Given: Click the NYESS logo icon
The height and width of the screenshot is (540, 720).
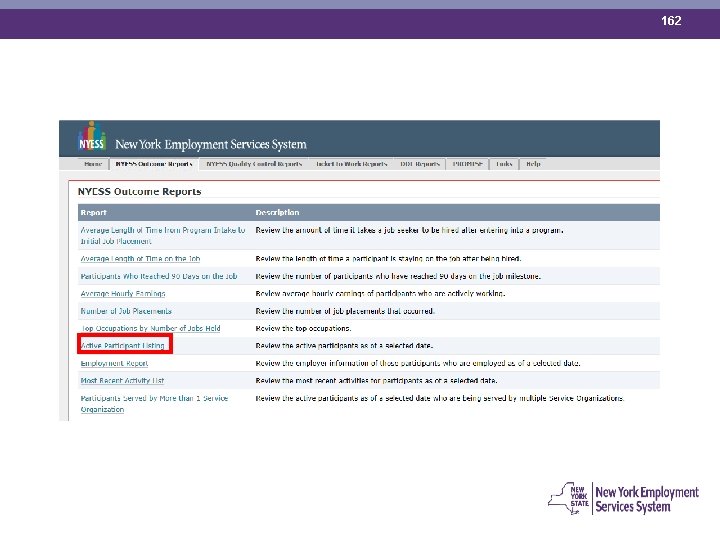Looking at the screenshot, I should tap(92, 136).
